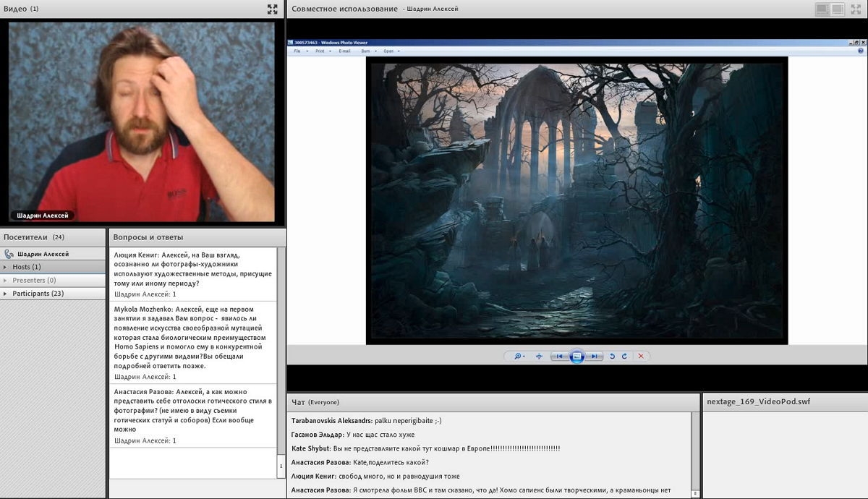Go to next image in Photo Viewer

tap(594, 356)
